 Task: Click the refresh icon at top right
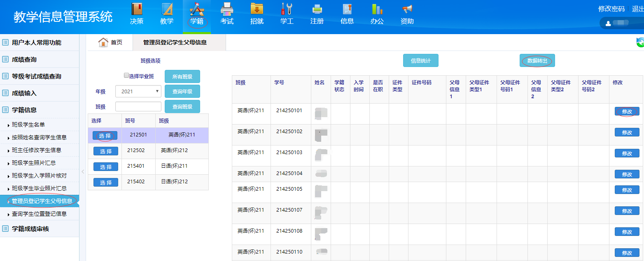pyautogui.click(x=640, y=42)
